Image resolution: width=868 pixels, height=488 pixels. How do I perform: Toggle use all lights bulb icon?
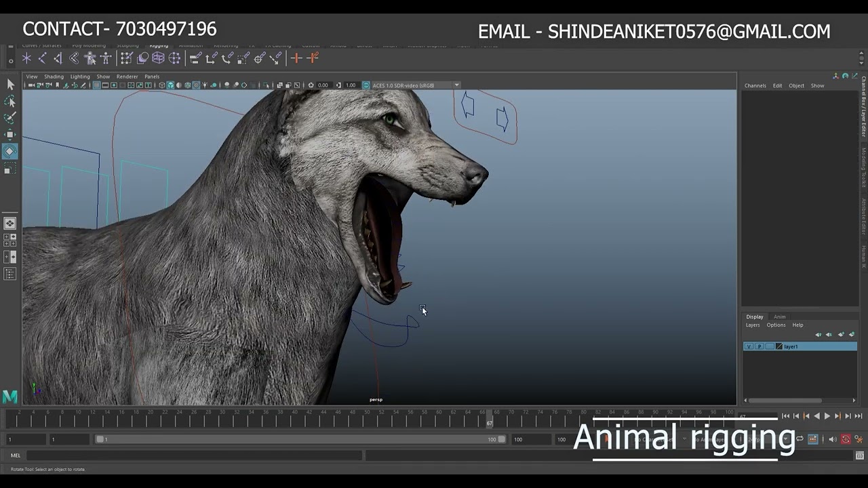coord(205,85)
